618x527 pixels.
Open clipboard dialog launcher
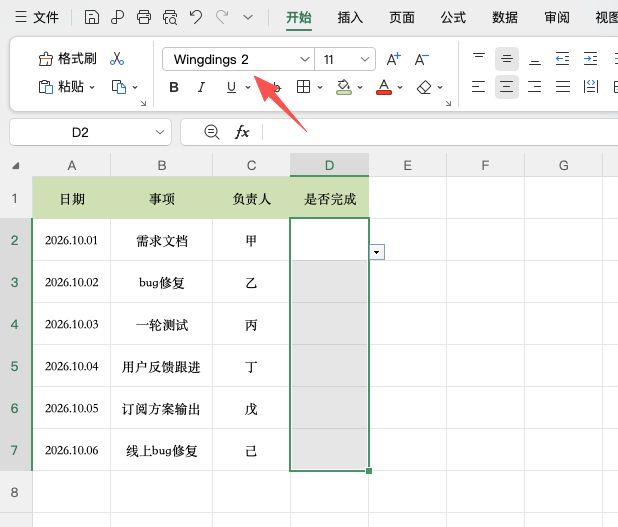(143, 103)
